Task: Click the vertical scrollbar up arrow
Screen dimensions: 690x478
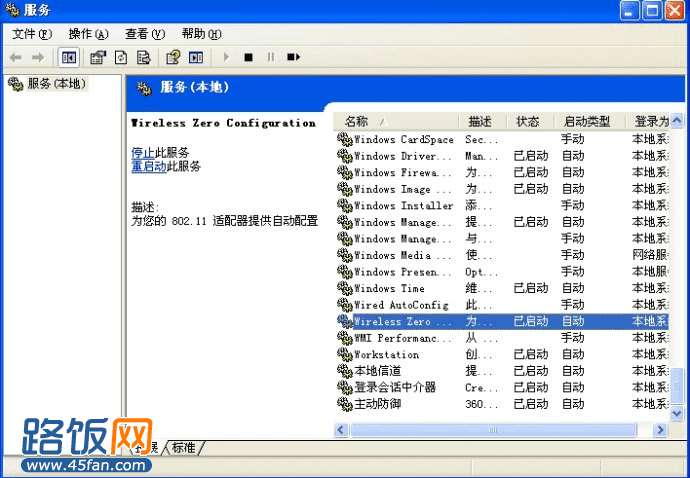Action: (x=677, y=120)
